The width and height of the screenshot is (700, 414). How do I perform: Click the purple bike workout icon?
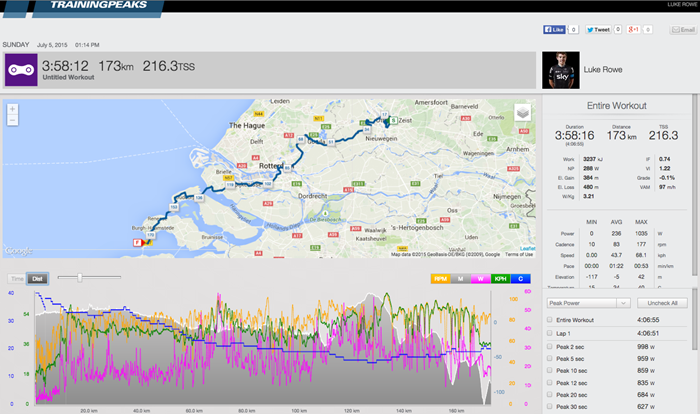[x=21, y=70]
